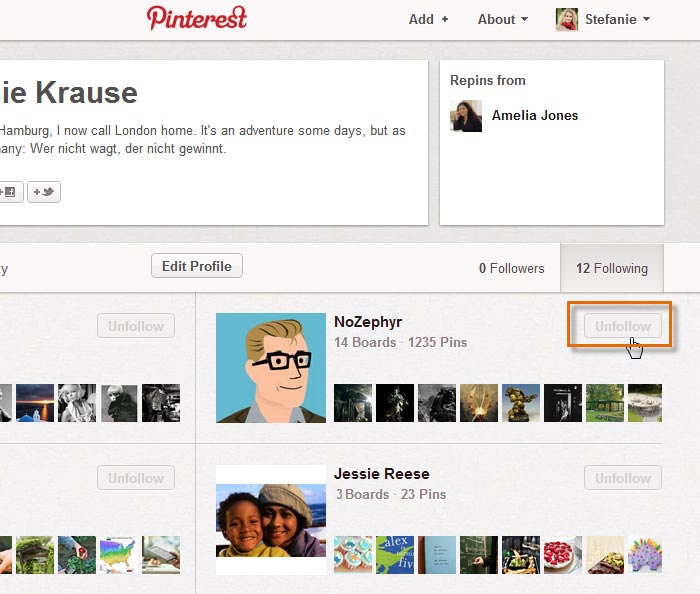Click the add Twitter button
The width and height of the screenshot is (700, 594).
coord(44,192)
